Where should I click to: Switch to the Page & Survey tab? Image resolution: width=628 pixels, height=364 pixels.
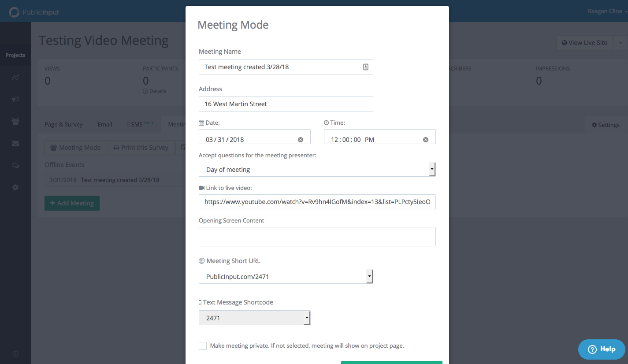coord(63,124)
